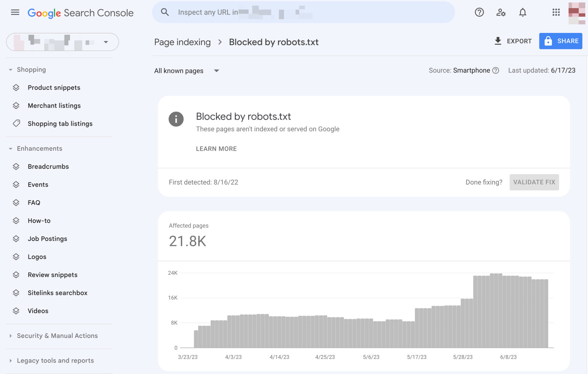Click the Smartphone source help icon
This screenshot has height=374, width=588.
pyautogui.click(x=496, y=71)
